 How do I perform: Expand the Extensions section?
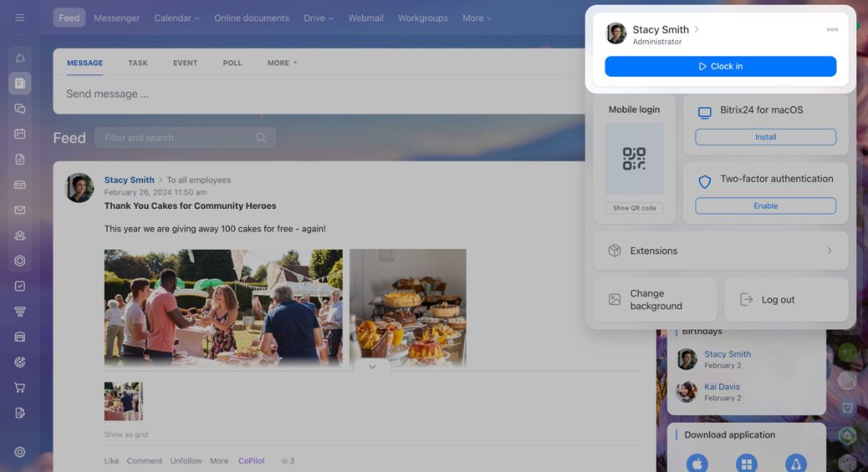pyautogui.click(x=720, y=251)
